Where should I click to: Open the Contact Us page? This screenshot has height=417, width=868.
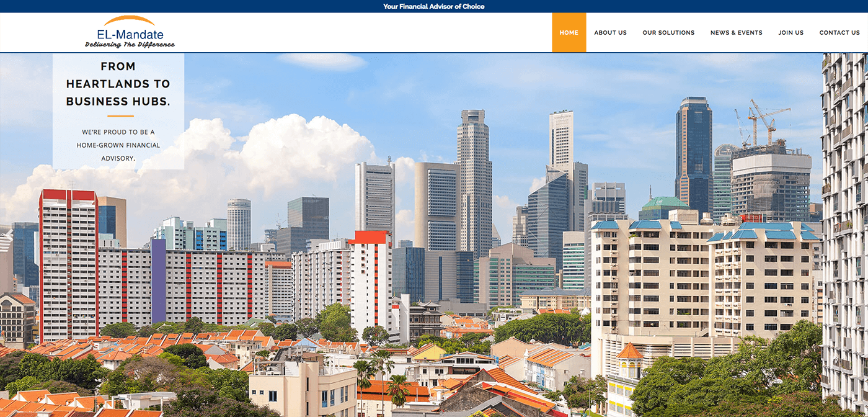coord(839,33)
